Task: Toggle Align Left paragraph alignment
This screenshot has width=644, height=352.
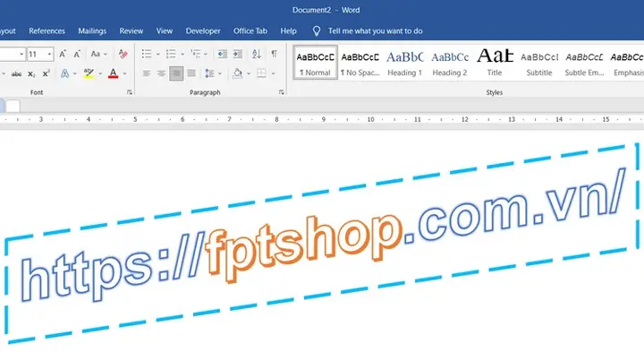Action: point(146,73)
